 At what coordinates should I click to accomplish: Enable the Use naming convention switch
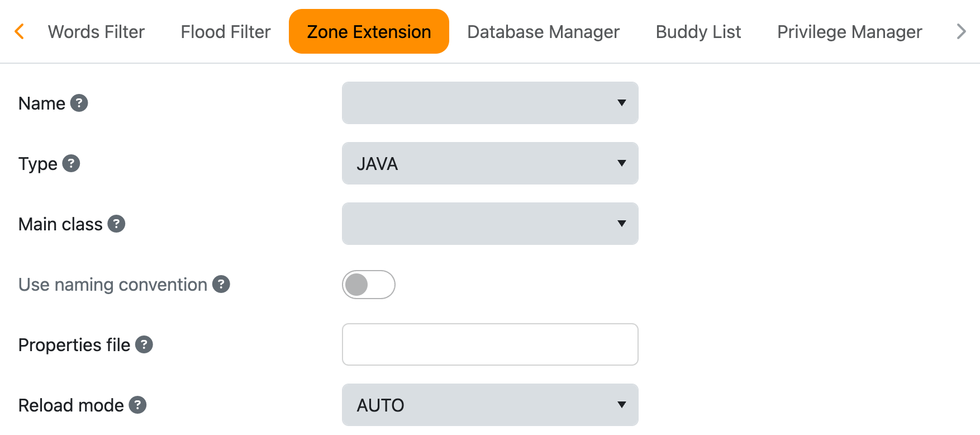(x=368, y=285)
